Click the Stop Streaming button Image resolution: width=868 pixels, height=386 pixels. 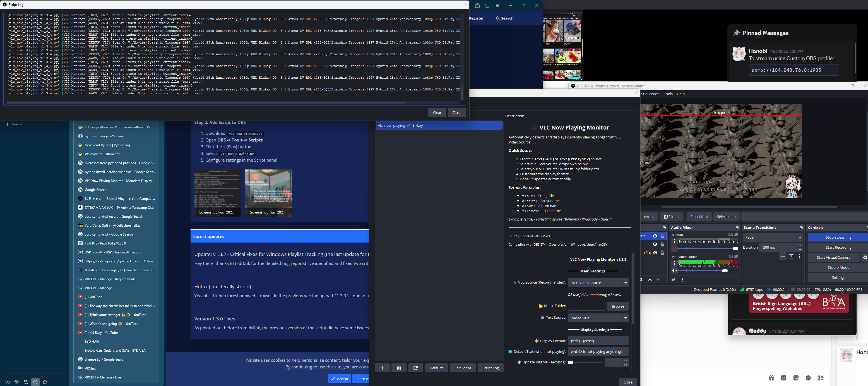pyautogui.click(x=838, y=237)
